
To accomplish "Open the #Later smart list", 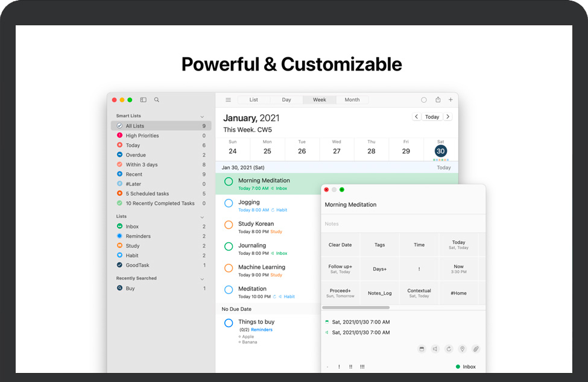I will [161, 184].
